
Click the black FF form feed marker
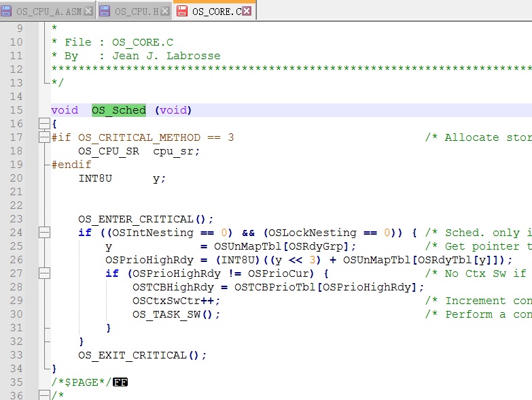(x=120, y=382)
